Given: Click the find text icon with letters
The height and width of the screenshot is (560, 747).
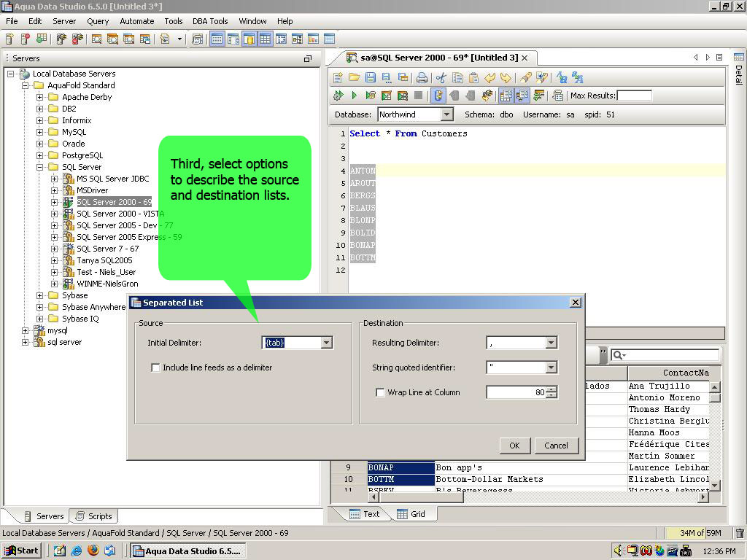Looking at the screenshot, I should pos(562,77).
